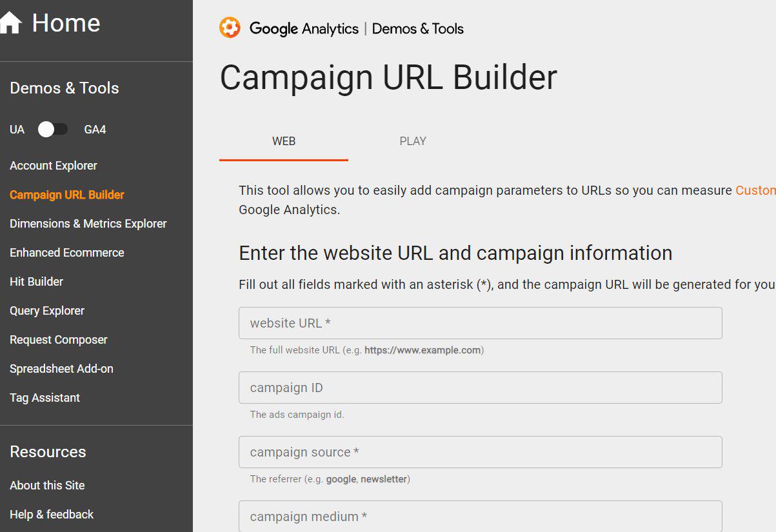776x532 pixels.
Task: Click About this Site link
Action: [x=47, y=486]
